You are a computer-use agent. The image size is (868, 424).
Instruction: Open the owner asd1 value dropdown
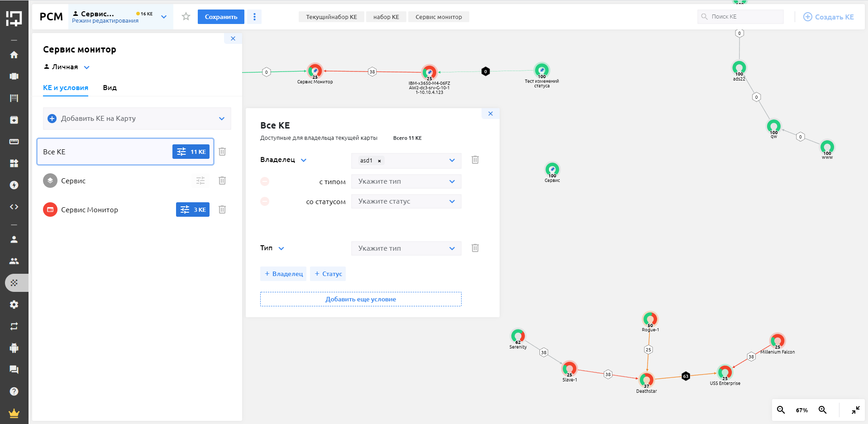452,161
